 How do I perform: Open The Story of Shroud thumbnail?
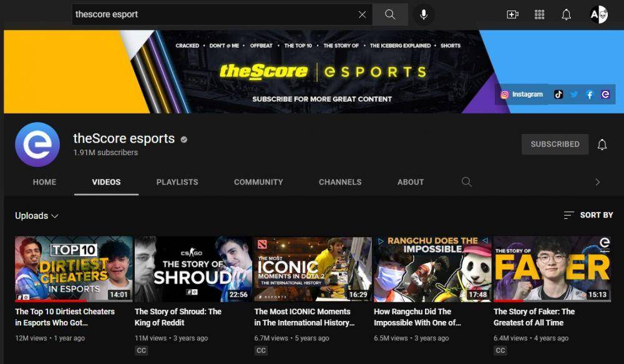[193, 269]
